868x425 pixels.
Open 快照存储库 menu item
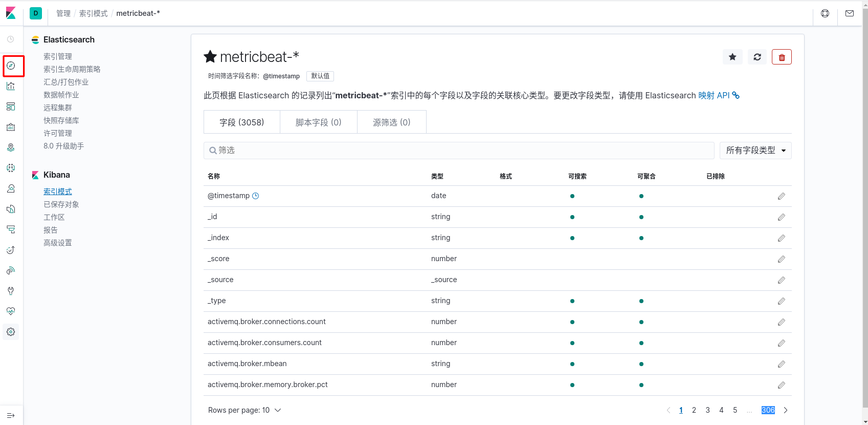(61, 120)
